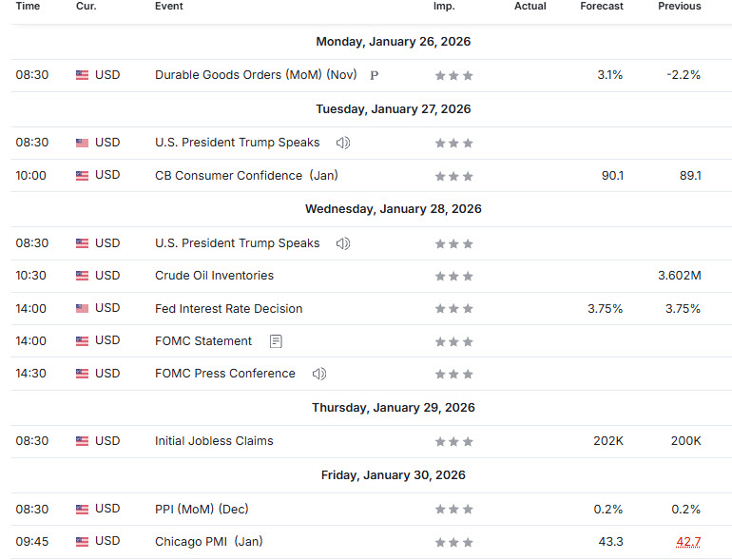Click the preliminary 'P' icon by Durable Goods
Image resolution: width=732 pixels, height=560 pixels.
(374, 75)
